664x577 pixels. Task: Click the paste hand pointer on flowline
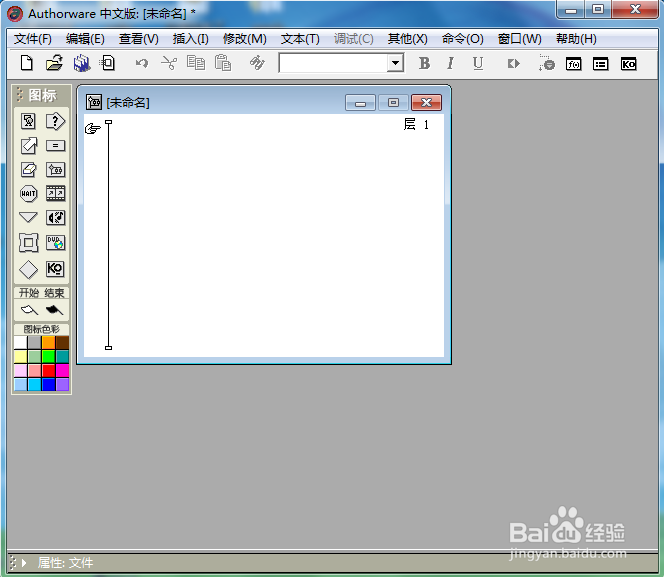93,128
